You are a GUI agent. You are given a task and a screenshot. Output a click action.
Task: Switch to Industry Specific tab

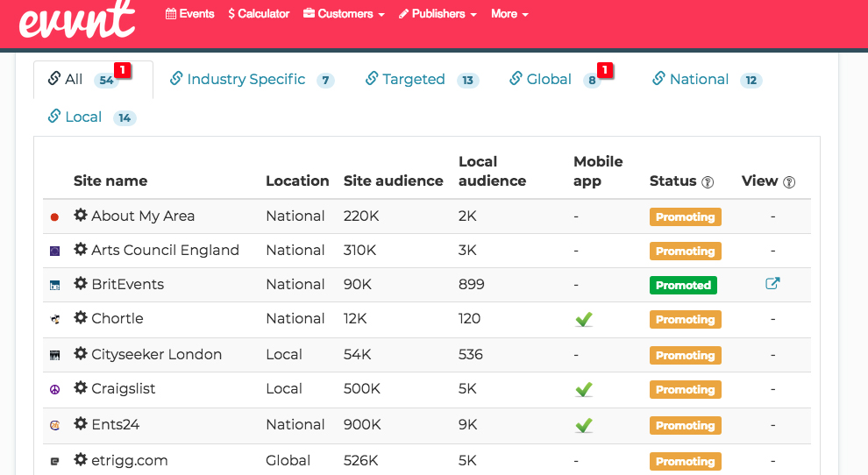tap(252, 80)
